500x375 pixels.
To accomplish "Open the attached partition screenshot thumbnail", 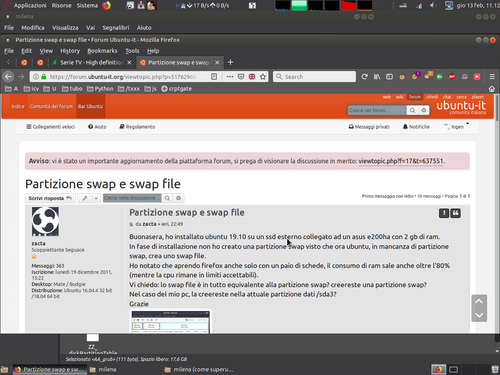I will (x=170, y=322).
